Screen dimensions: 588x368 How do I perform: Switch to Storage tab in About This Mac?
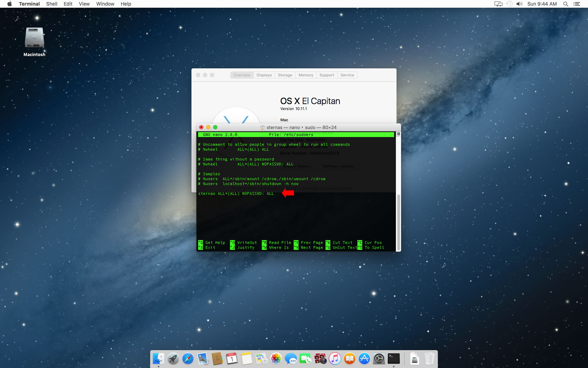pyautogui.click(x=285, y=75)
